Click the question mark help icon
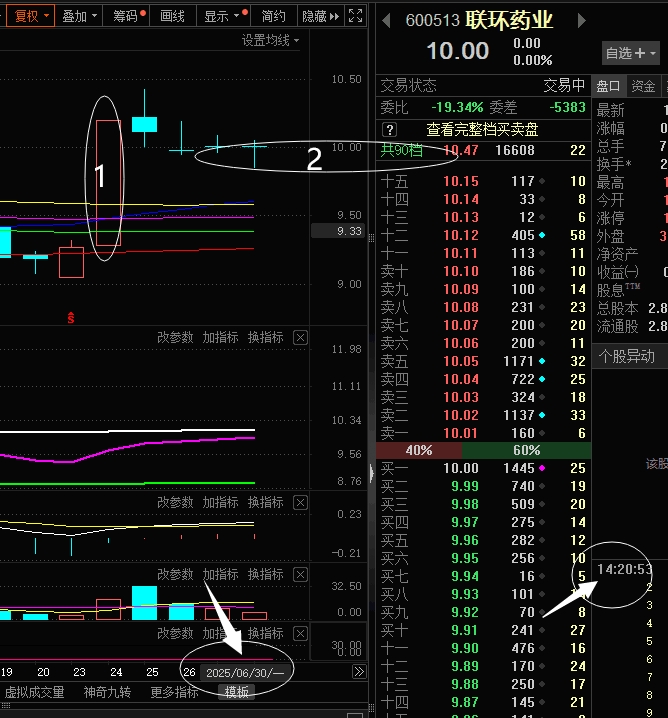The width and height of the screenshot is (668, 718). [389, 130]
